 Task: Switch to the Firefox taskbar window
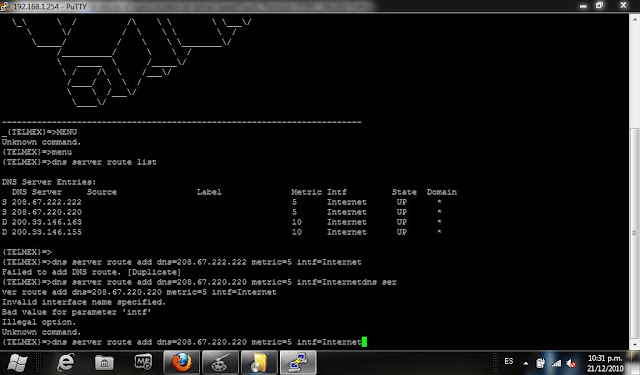click(x=182, y=362)
